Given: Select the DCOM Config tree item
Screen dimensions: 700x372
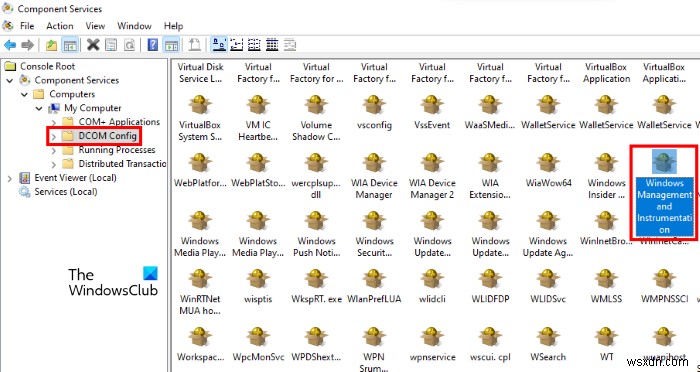Looking at the screenshot, I should [x=108, y=136].
